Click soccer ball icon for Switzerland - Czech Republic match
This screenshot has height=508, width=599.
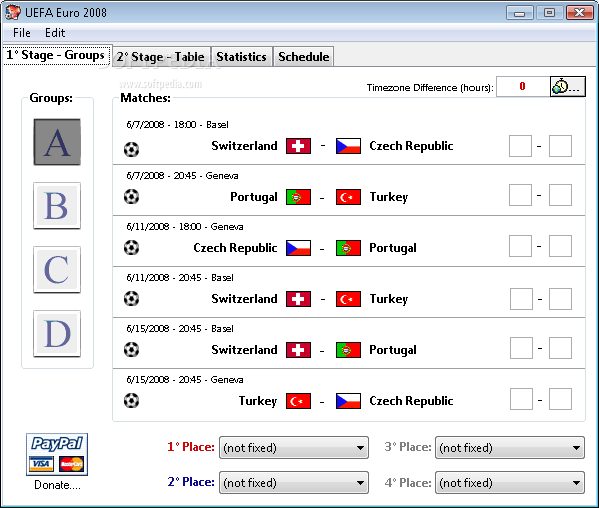[x=131, y=149]
